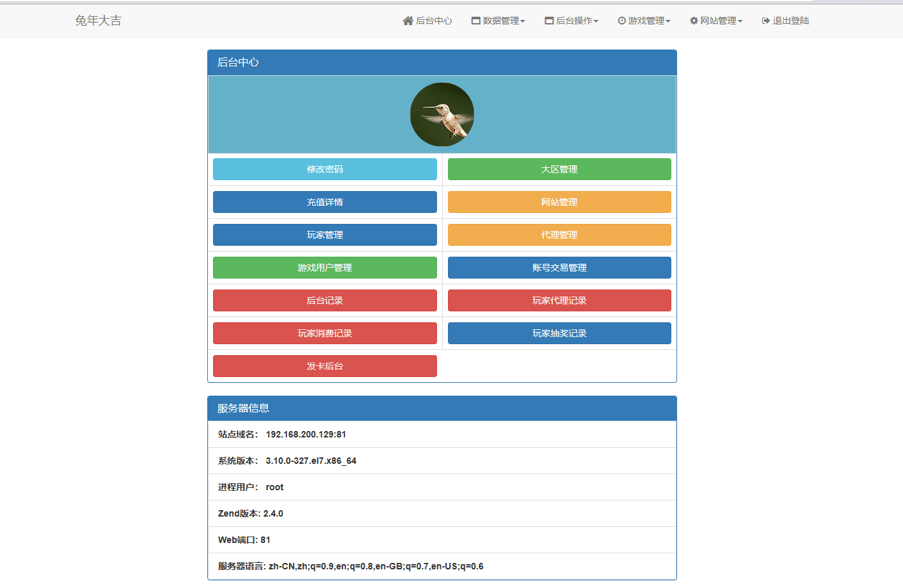
Task: Open the 游戏管理 menu
Action: 644,21
